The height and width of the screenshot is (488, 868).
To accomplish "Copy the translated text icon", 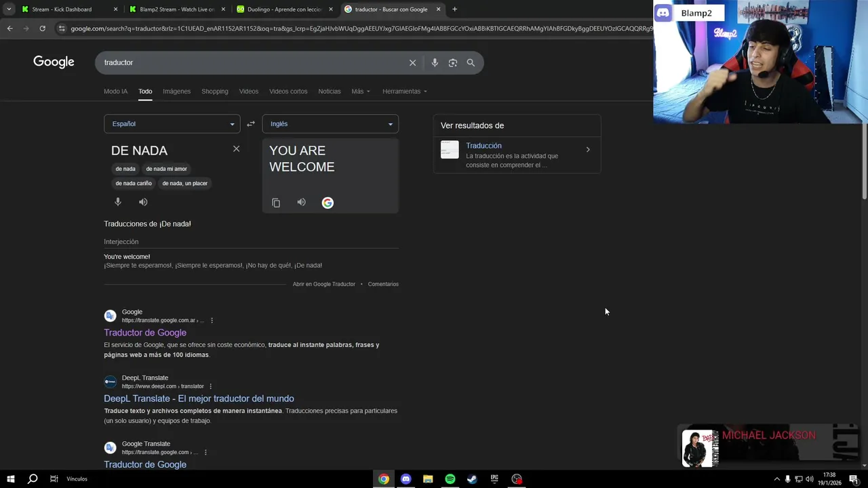I will coord(276,203).
